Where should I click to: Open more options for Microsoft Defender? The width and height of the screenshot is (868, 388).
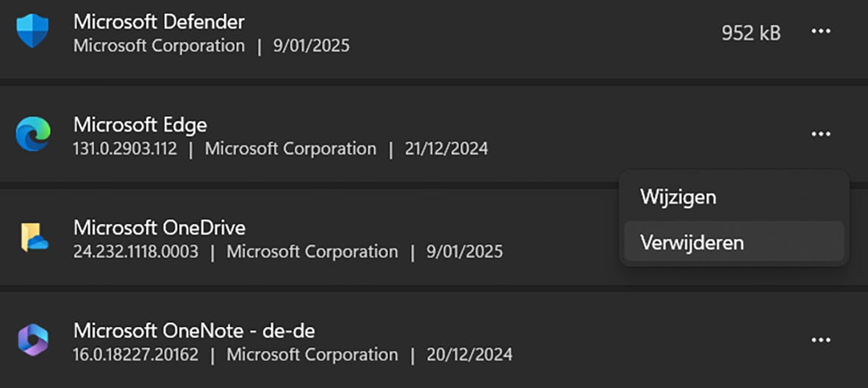820,32
